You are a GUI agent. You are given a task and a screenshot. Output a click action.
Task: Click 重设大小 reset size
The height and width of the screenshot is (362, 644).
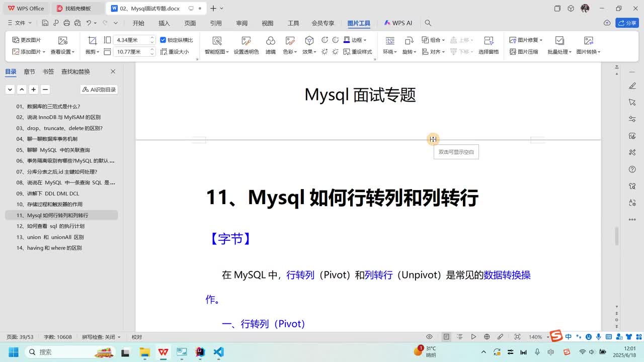[x=175, y=52]
